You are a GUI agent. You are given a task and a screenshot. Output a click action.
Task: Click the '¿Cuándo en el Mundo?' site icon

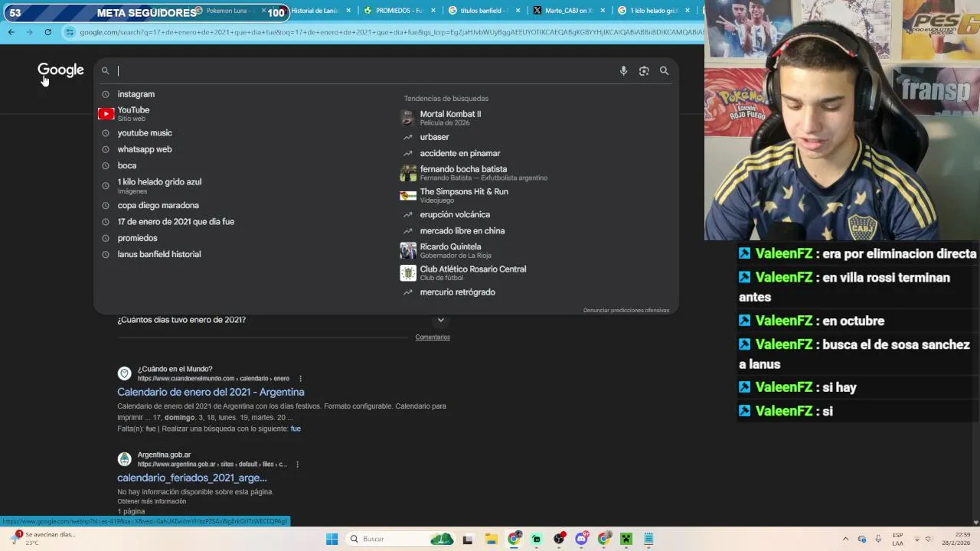[124, 373]
